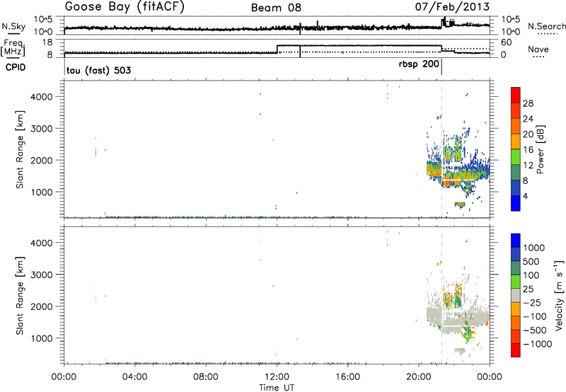Click the '-1000' velocity colorbar value

click(538, 344)
